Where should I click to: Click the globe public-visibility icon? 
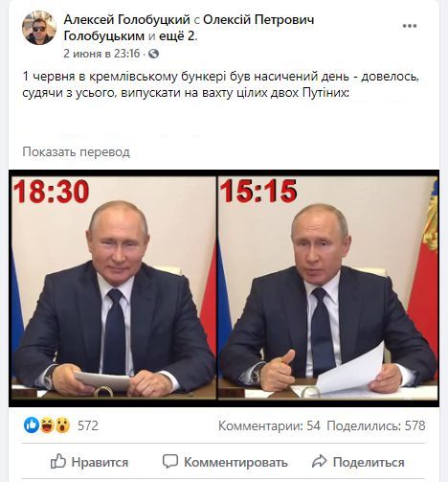point(153,54)
